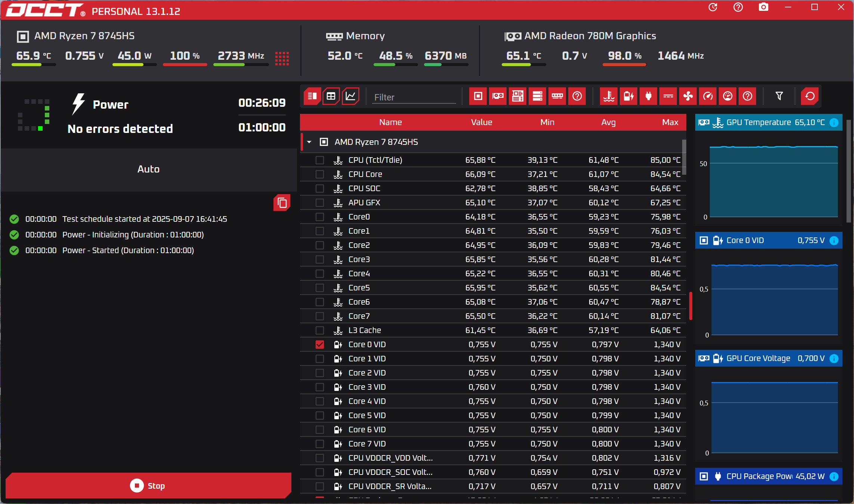This screenshot has height=504, width=854.
Task: Take a screenshot using the camera icon
Action: tap(763, 7)
